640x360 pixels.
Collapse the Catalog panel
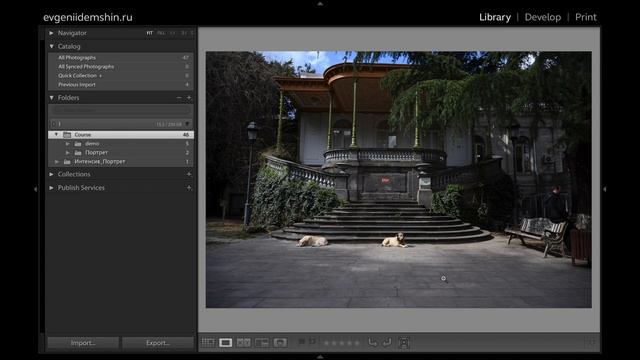coord(51,47)
